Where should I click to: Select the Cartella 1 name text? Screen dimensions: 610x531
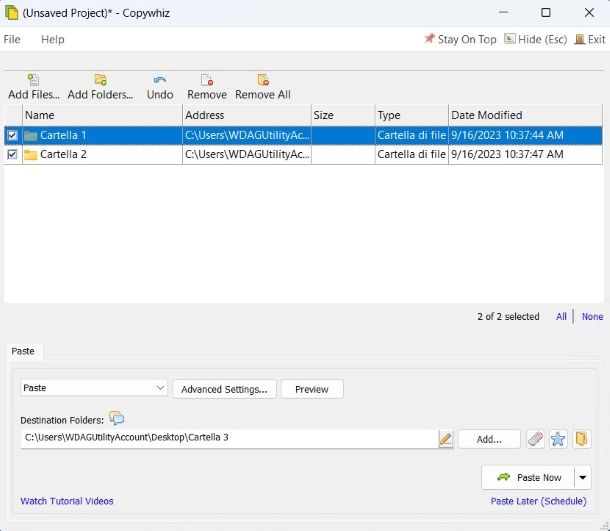[x=63, y=135]
